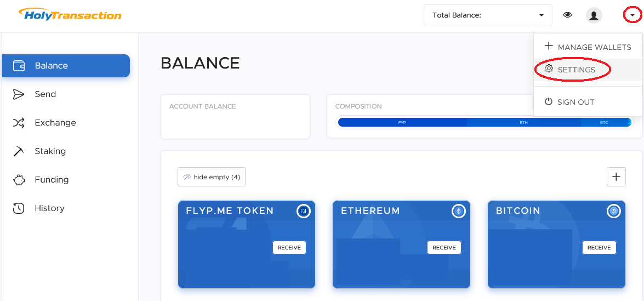Toggle balance visibility with the eye icon

point(568,15)
